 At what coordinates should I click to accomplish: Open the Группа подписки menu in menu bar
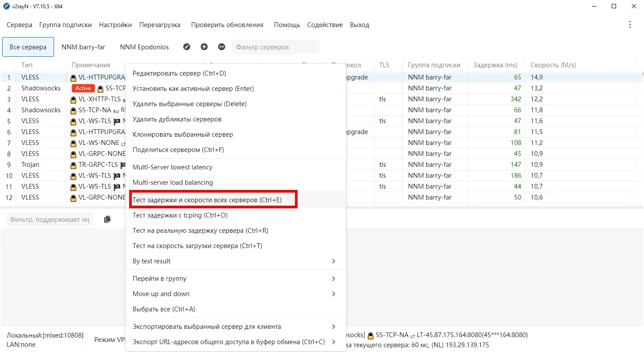coord(65,25)
